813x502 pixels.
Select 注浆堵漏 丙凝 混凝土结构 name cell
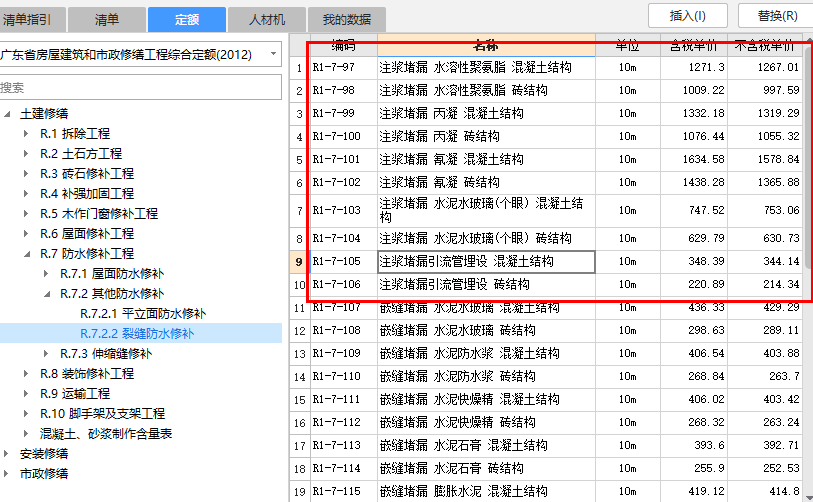486,113
